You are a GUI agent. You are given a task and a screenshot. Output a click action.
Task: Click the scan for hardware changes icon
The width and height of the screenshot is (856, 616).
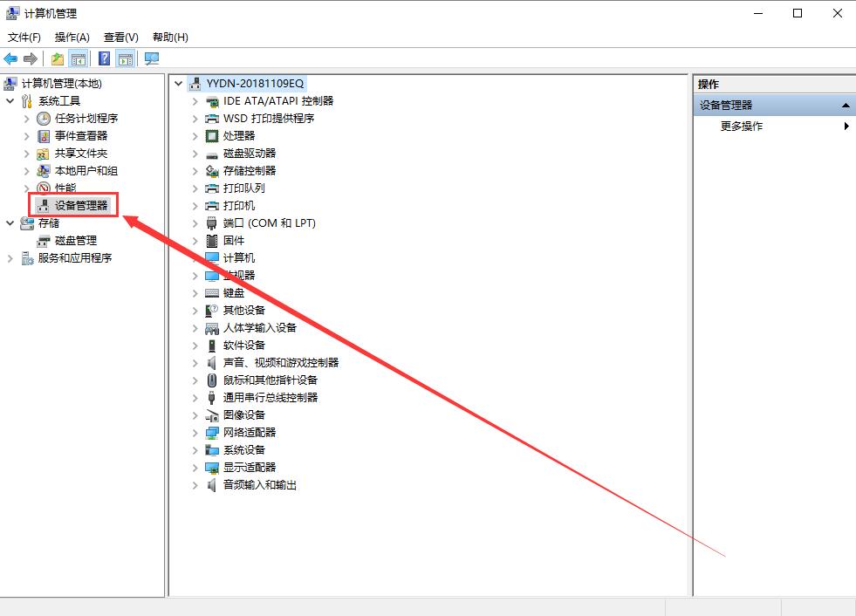pyautogui.click(x=152, y=58)
